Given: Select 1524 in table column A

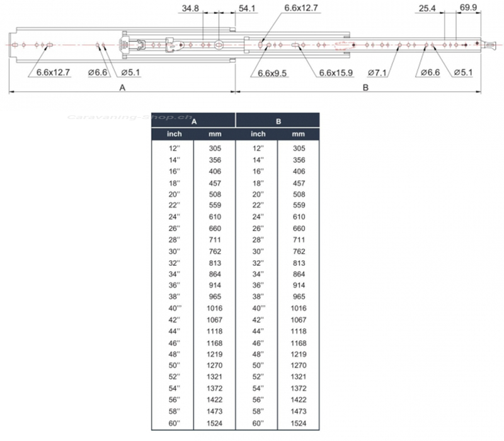Looking at the screenshot, I should (x=214, y=423).
